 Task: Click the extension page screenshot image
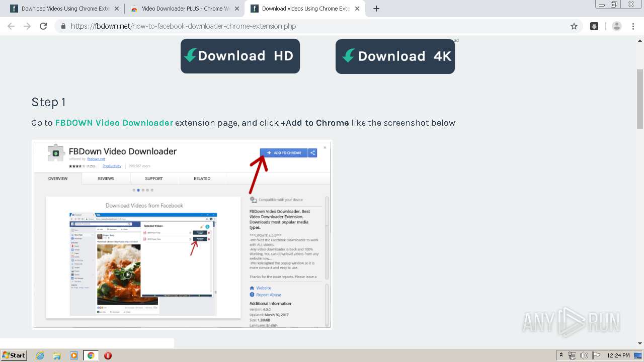(182, 235)
